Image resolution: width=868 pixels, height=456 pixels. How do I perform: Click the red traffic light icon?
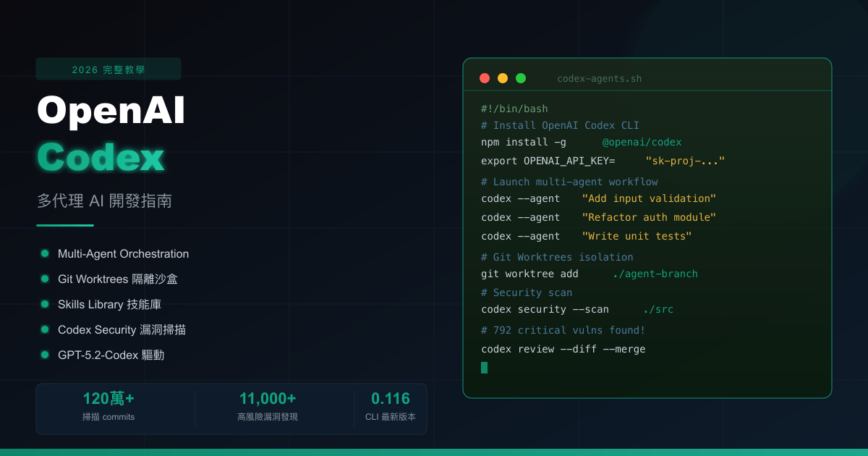[x=484, y=77]
